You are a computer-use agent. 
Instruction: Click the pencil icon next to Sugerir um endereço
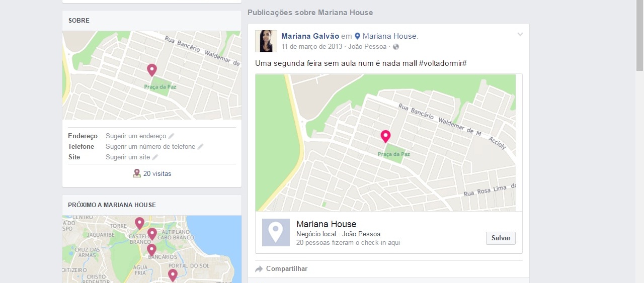(x=171, y=136)
